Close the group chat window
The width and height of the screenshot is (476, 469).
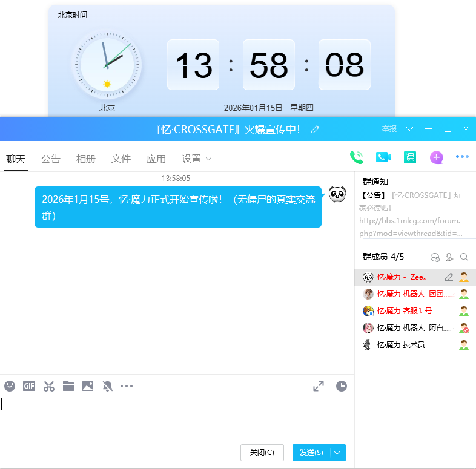[466, 129]
